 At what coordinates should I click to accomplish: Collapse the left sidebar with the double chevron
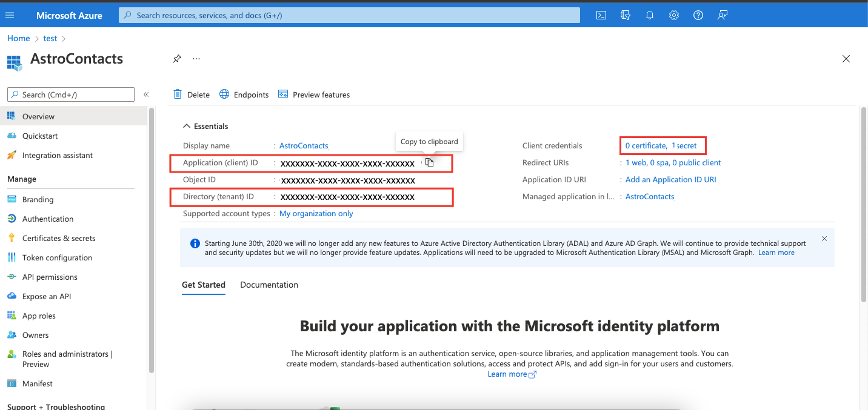pyautogui.click(x=146, y=94)
